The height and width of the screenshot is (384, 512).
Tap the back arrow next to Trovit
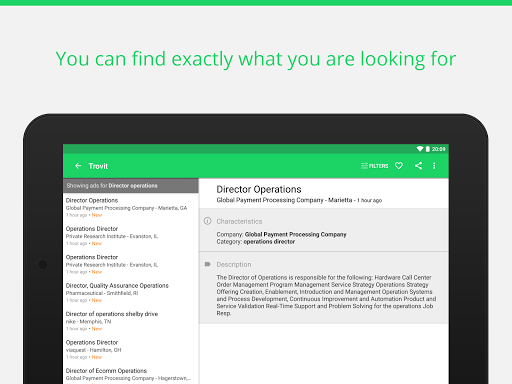pos(78,166)
